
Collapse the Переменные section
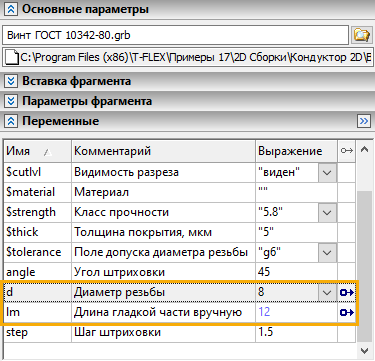click(11, 121)
